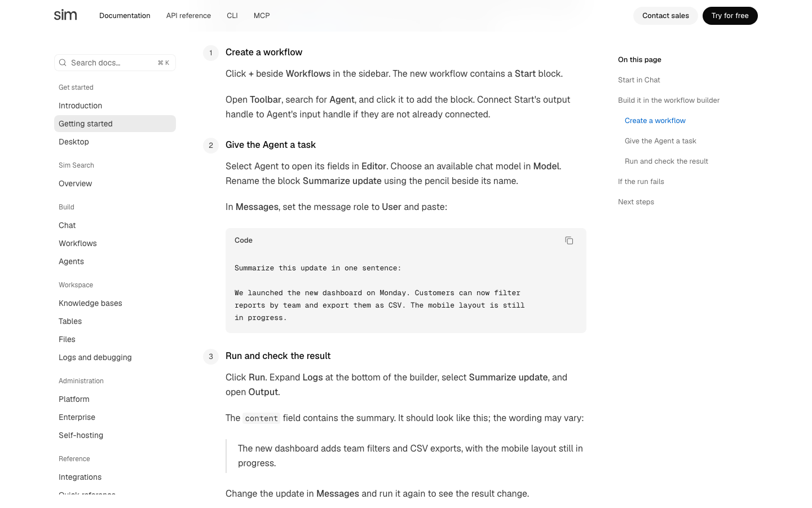Image resolution: width=812 pixels, height=508 pixels.
Task: Click the Give the Agent a task heading
Action: pyautogui.click(x=271, y=145)
